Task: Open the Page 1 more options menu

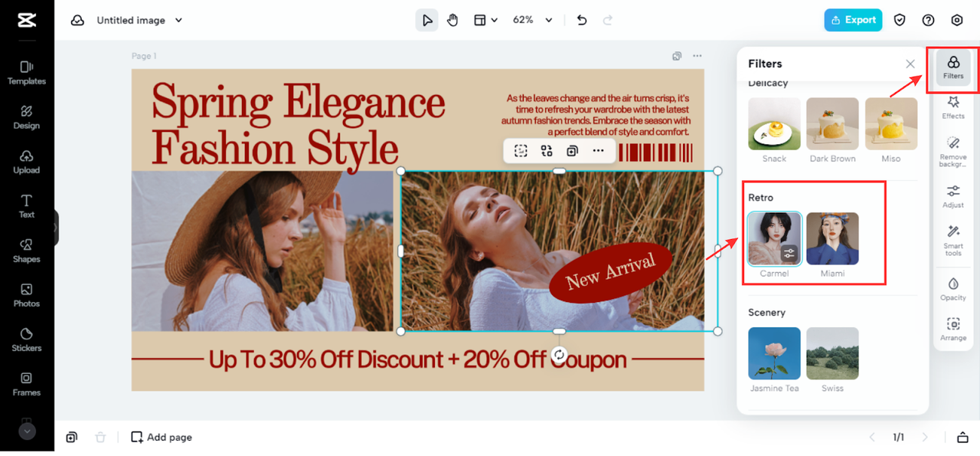Action: 697,56
